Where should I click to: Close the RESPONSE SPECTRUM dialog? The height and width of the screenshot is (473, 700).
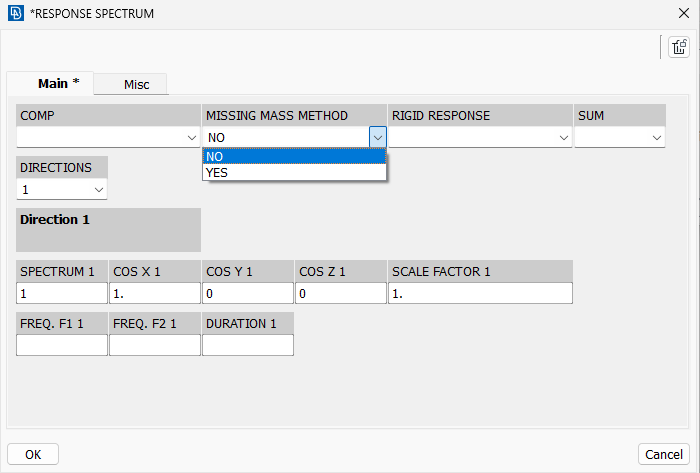pyautogui.click(x=683, y=13)
